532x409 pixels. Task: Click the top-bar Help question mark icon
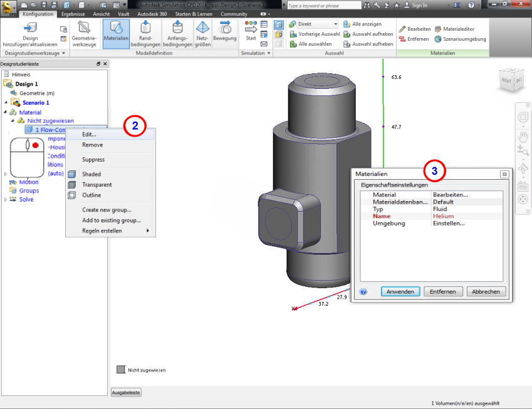click(x=471, y=5)
